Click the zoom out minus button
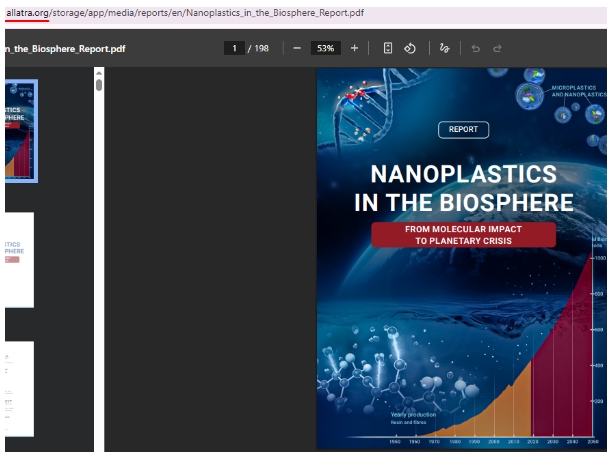The height and width of the screenshot is (457, 611). click(297, 48)
